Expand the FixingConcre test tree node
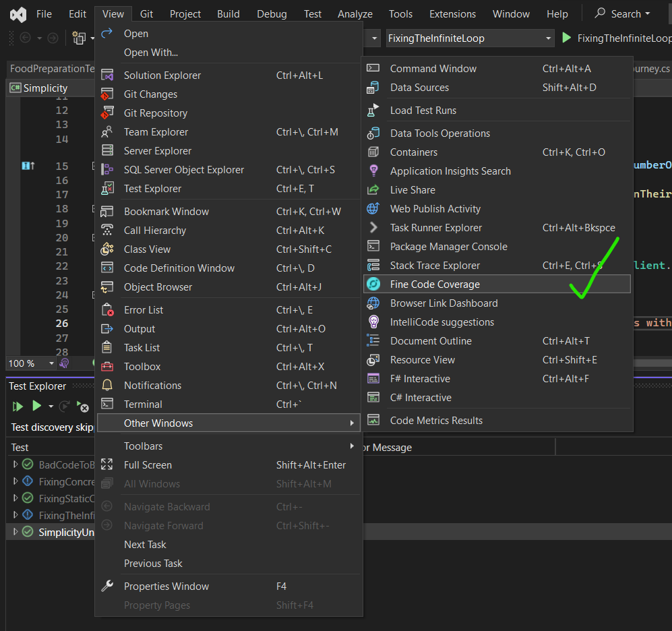This screenshot has height=631, width=672. point(16,481)
